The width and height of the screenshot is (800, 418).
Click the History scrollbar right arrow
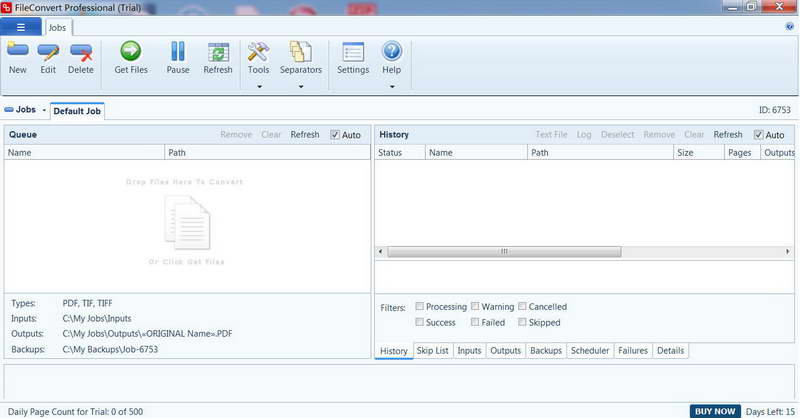tap(788, 252)
